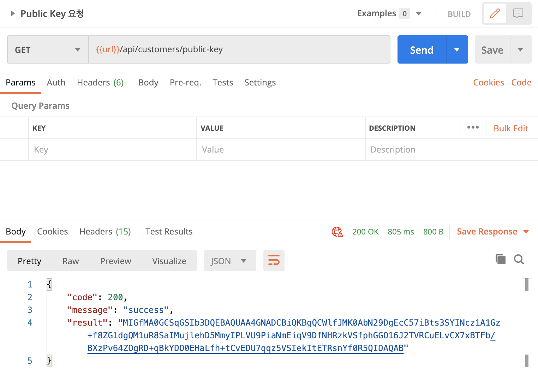Open the request Headers (6) tab
Screen dimensions: 538x392
pos(100,83)
